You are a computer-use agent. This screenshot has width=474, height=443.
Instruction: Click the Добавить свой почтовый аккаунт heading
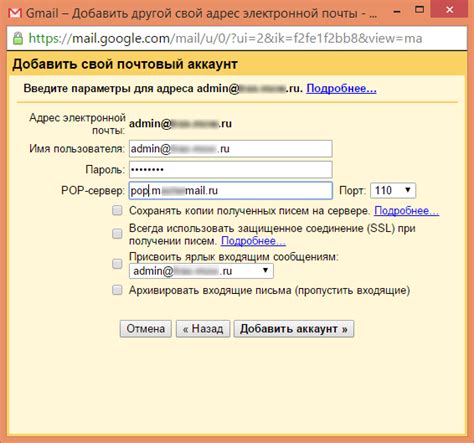click(x=125, y=64)
